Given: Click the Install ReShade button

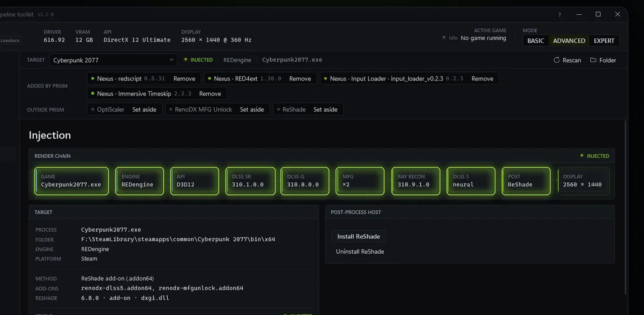Looking at the screenshot, I should click(x=359, y=236).
